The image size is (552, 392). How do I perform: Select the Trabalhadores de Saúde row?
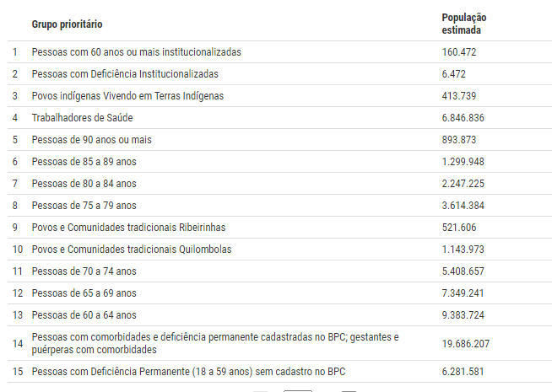(x=280, y=118)
